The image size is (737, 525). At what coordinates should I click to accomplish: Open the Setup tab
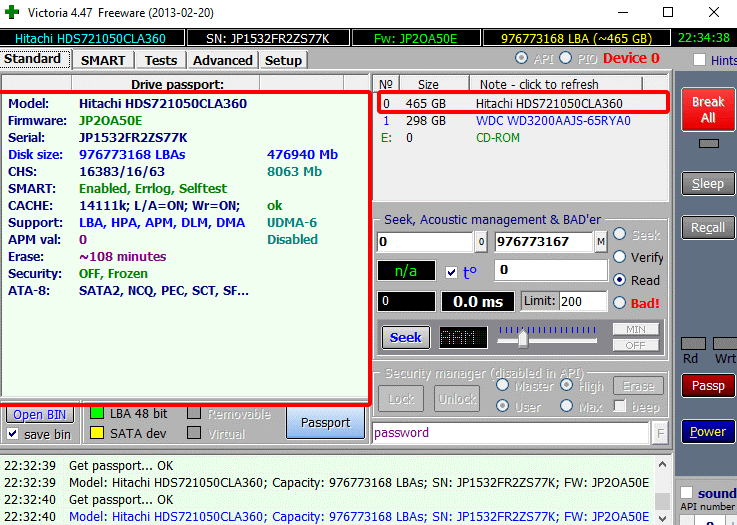click(x=283, y=61)
